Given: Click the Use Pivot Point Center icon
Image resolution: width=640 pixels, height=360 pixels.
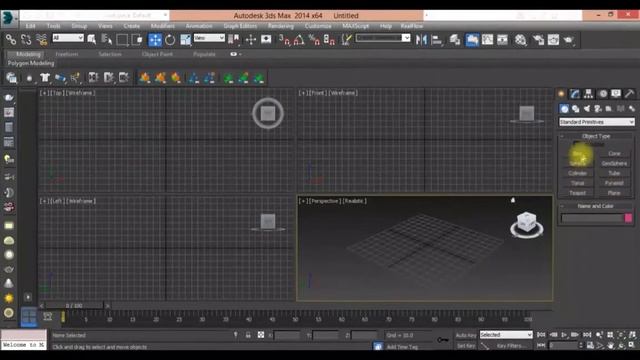Looking at the screenshot, I should tap(234, 40).
